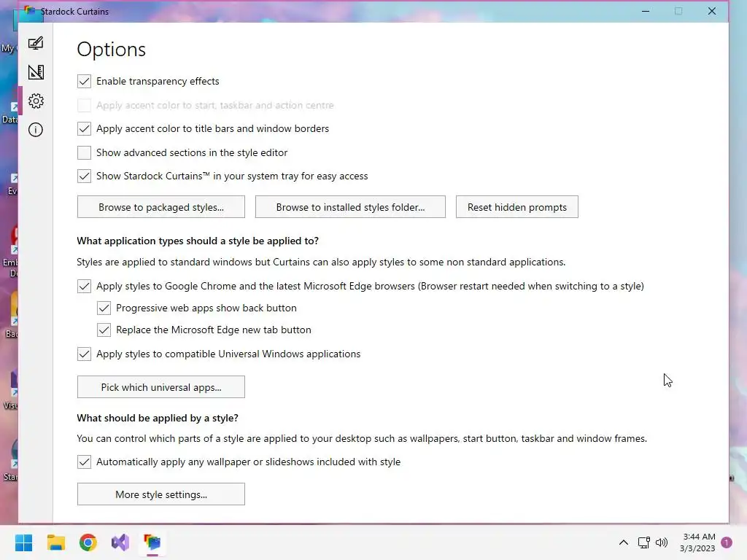Show hidden system tray icons chevron
The height and width of the screenshot is (560, 747).
623,542
